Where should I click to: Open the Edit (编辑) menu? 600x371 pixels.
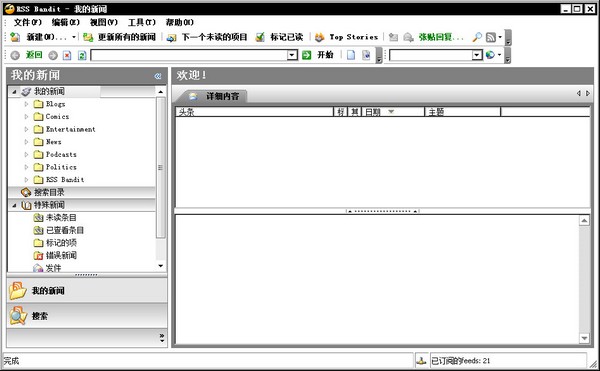(65, 22)
